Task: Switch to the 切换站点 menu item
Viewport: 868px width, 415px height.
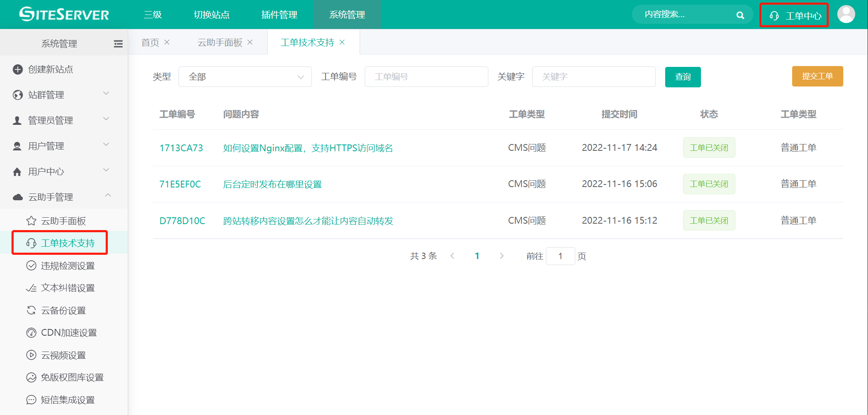Action: 211,15
